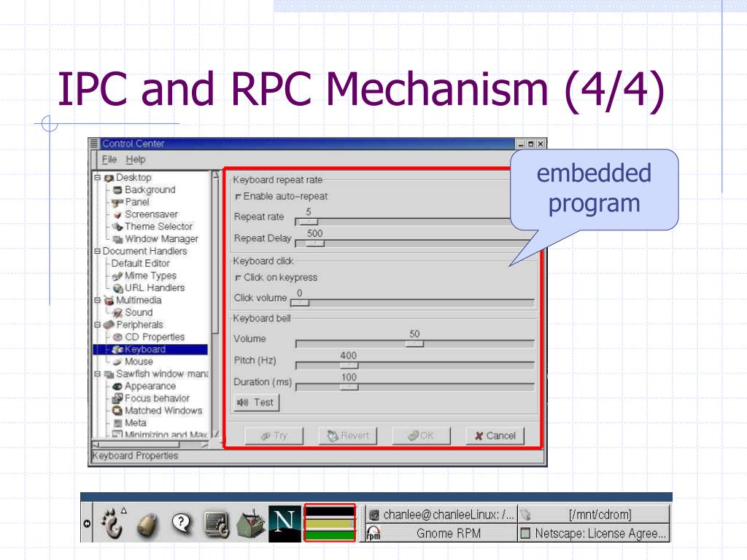Click the Meta icon in tree
This screenshot has width=747, height=560.
point(117,423)
